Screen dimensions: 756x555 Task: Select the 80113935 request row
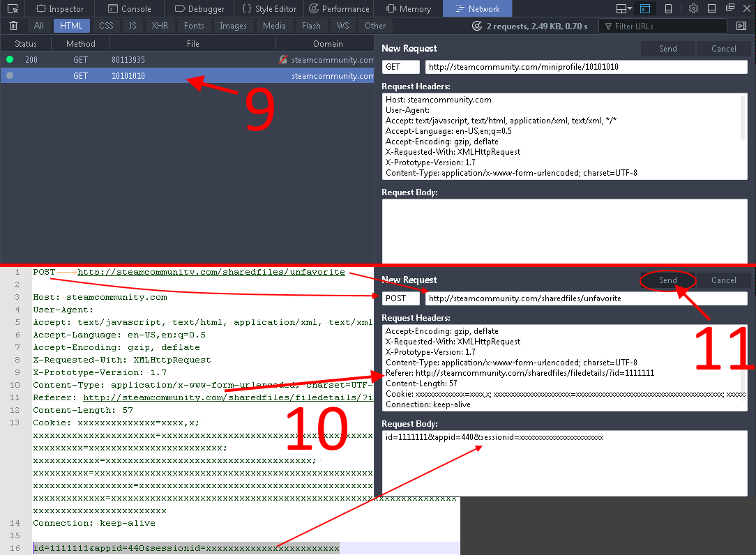(x=187, y=60)
